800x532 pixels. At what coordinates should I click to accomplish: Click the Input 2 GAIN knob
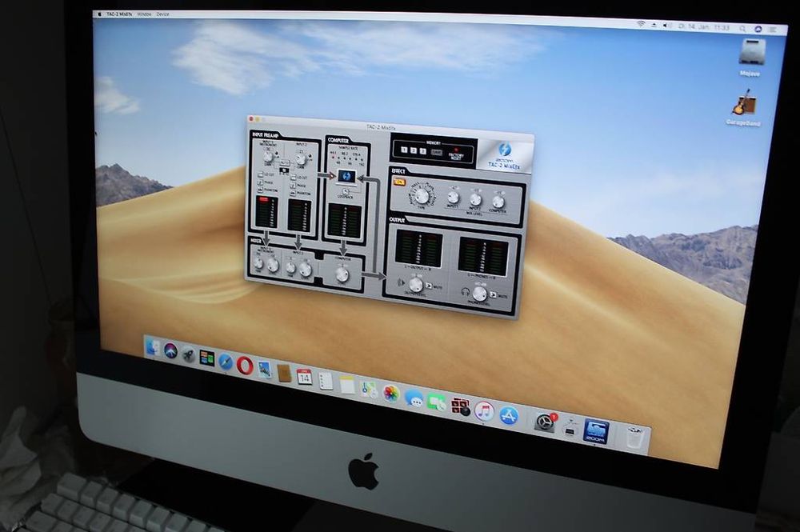[x=301, y=158]
